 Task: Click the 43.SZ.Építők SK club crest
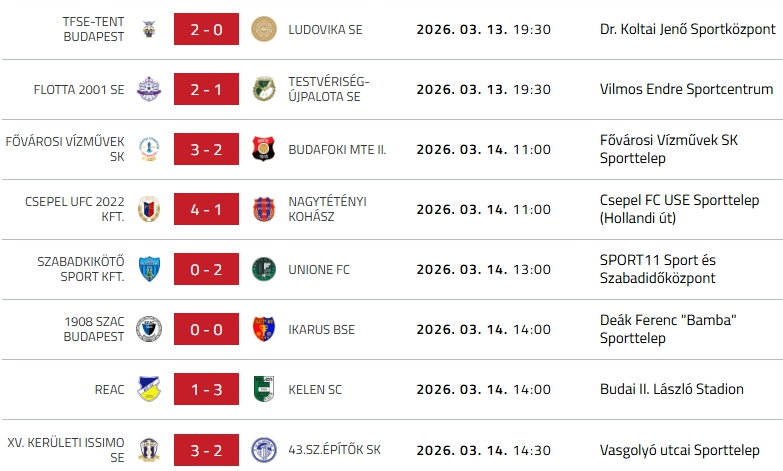coord(264,449)
